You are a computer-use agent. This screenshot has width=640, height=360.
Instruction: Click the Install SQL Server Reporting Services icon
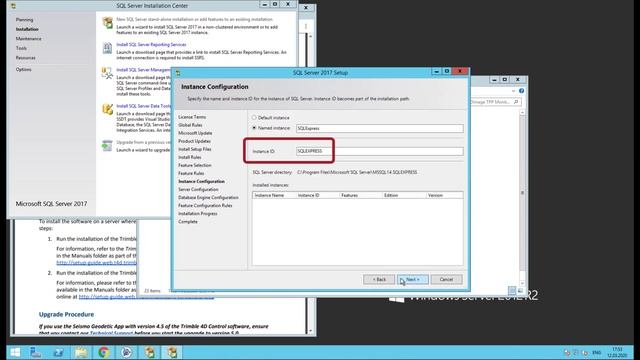(x=107, y=48)
